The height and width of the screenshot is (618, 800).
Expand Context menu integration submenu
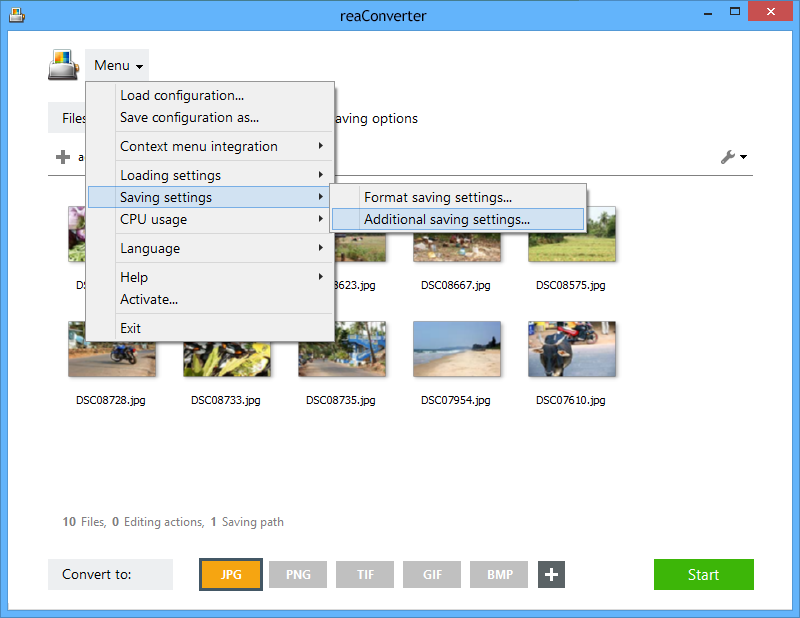coord(210,146)
